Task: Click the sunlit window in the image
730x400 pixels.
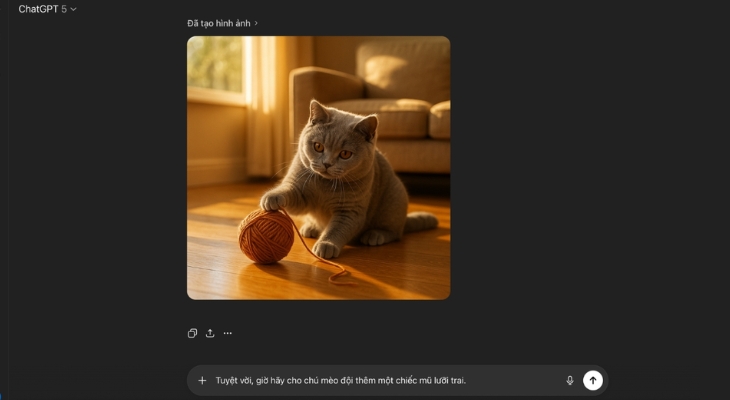Action: [x=216, y=65]
